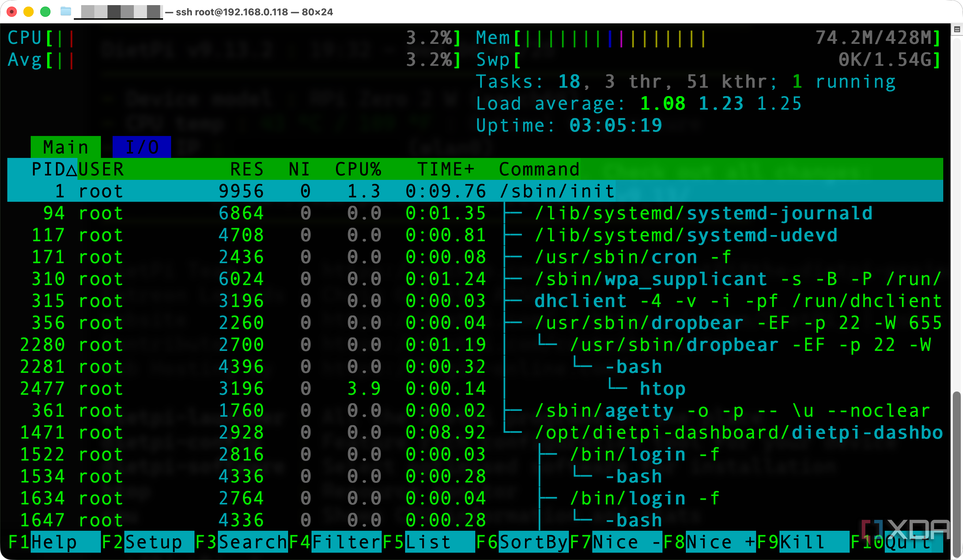963x560 pixels.
Task: Select the htop process row
Action: [475, 389]
